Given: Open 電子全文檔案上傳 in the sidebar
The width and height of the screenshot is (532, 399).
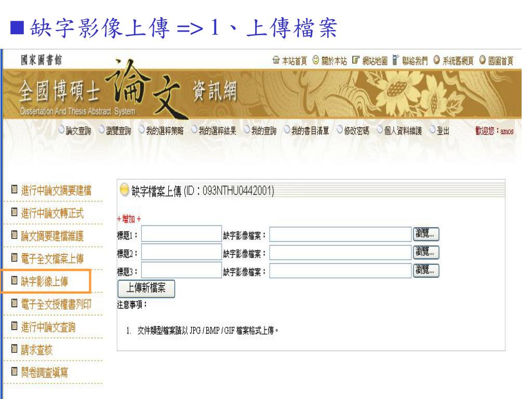Looking at the screenshot, I should [52, 259].
